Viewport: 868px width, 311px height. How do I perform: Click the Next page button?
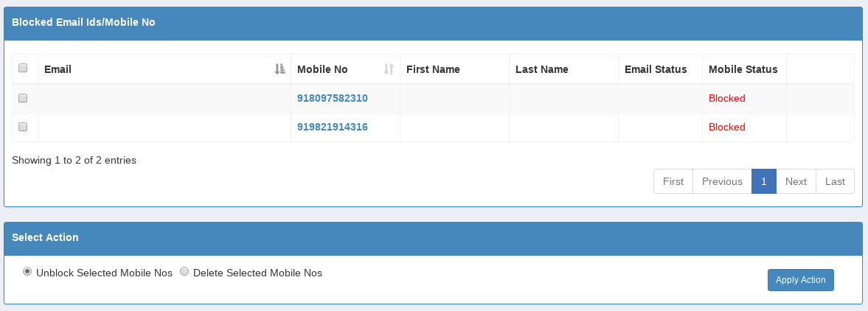pos(796,181)
